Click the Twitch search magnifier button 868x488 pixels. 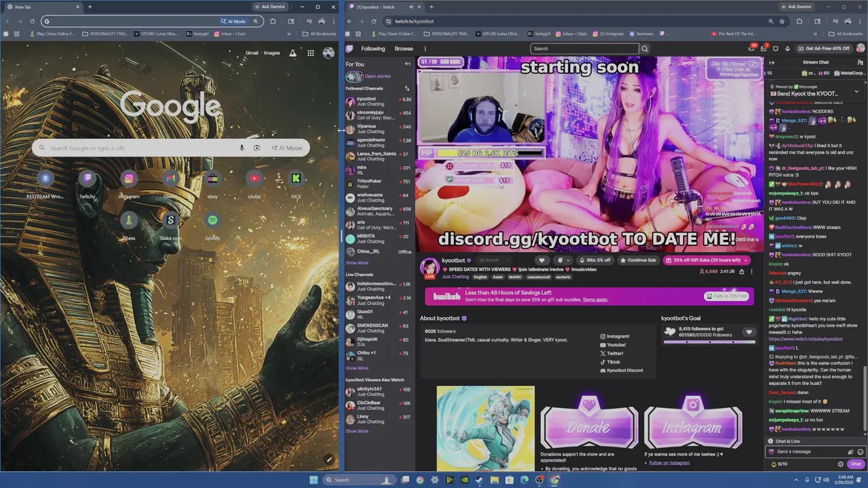tap(645, 49)
